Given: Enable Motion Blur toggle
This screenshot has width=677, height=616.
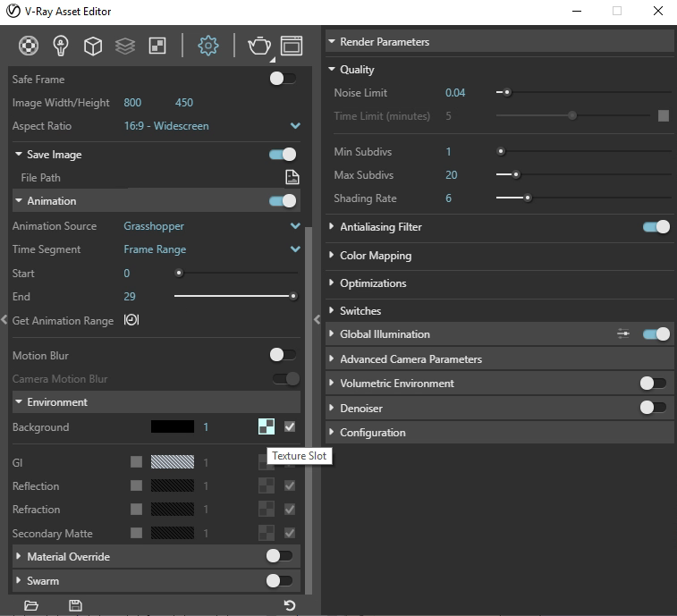Looking at the screenshot, I should click(x=283, y=355).
